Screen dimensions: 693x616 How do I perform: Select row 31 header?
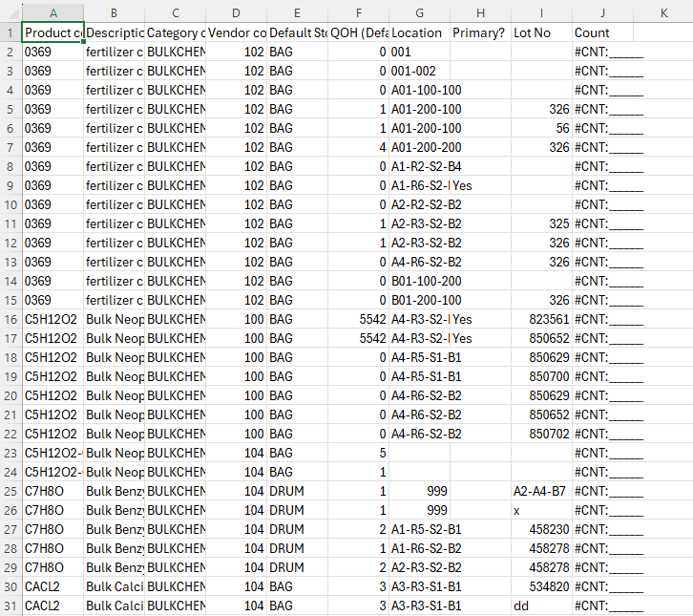10,605
